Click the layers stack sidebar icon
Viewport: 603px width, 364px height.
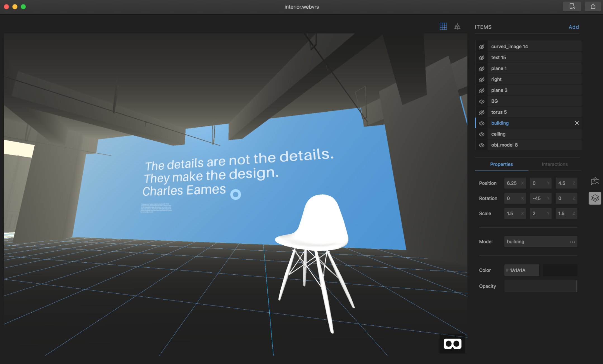[x=595, y=198]
